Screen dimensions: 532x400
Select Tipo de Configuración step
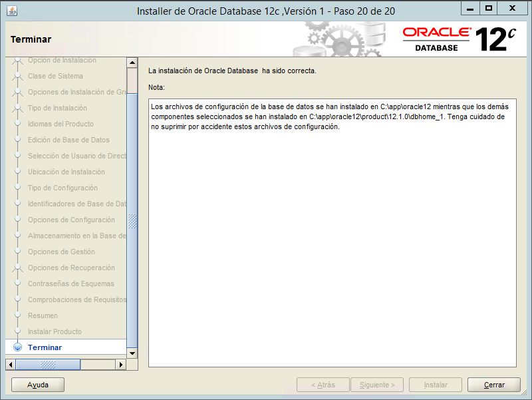63,188
